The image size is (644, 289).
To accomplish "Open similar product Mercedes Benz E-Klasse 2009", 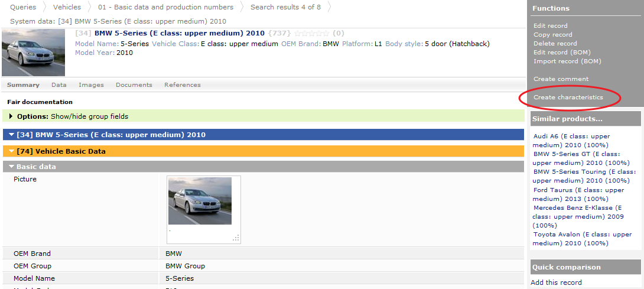I will pyautogui.click(x=578, y=217).
